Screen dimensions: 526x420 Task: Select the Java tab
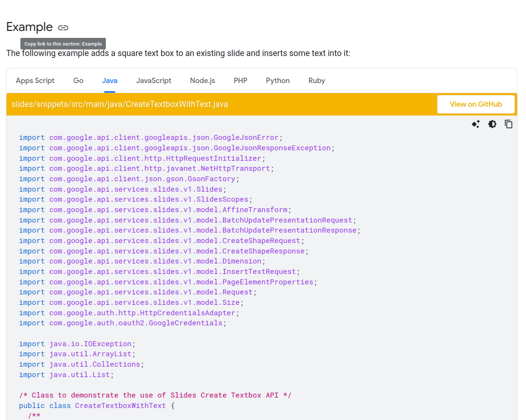click(x=110, y=81)
